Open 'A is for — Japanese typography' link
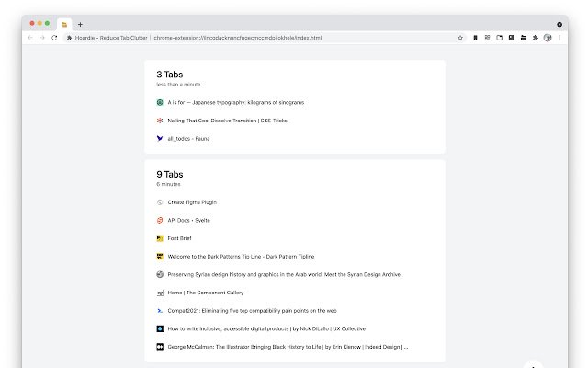The height and width of the screenshot is (368, 588). (236, 102)
